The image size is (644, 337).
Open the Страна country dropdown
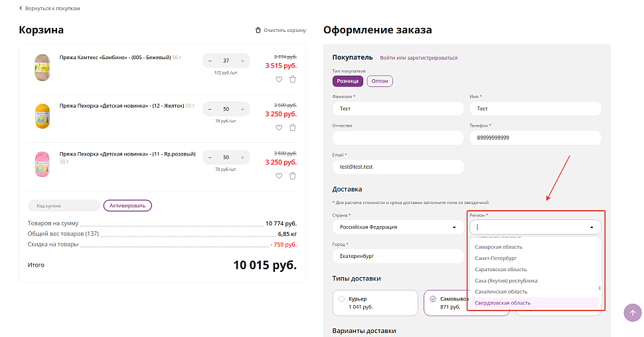pyautogui.click(x=454, y=227)
